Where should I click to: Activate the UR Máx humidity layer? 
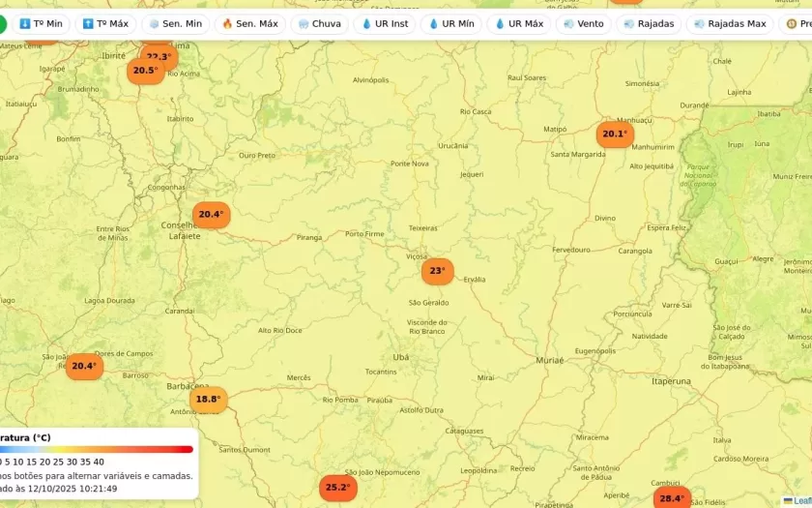coord(518,23)
